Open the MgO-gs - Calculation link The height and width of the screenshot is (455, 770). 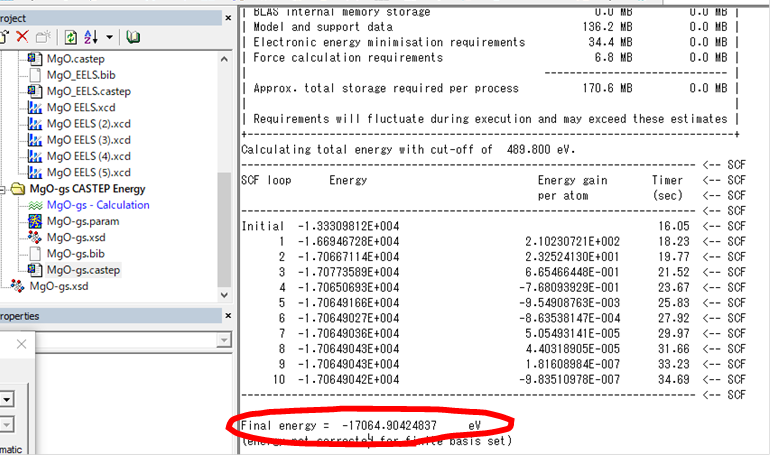point(98,205)
